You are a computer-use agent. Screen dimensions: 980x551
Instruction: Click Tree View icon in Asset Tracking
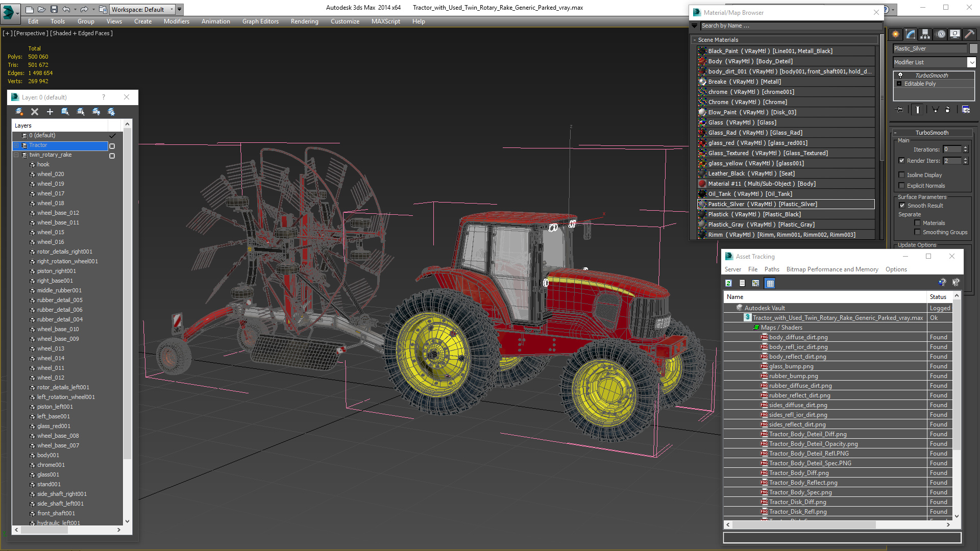tap(756, 283)
